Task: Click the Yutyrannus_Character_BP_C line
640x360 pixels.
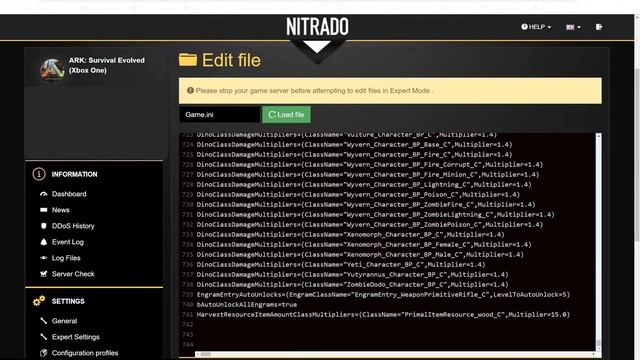Action: [x=352, y=275]
